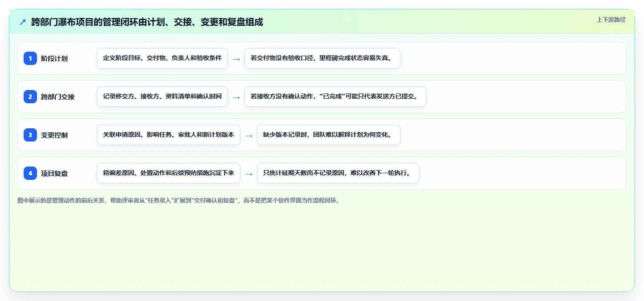This screenshot has width=644, height=301.
Task: Click the 若交付物没有验收口径 result box
Action: pos(322,58)
